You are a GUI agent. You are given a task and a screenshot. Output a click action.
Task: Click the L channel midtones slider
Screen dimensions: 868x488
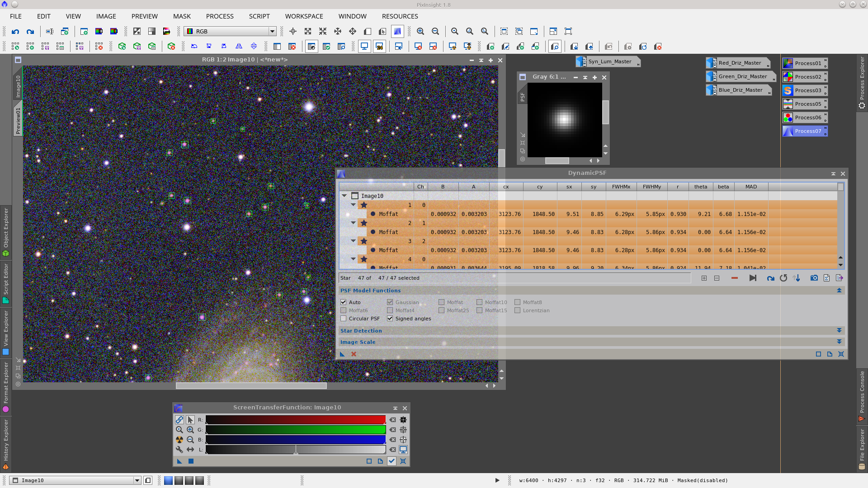point(296,450)
